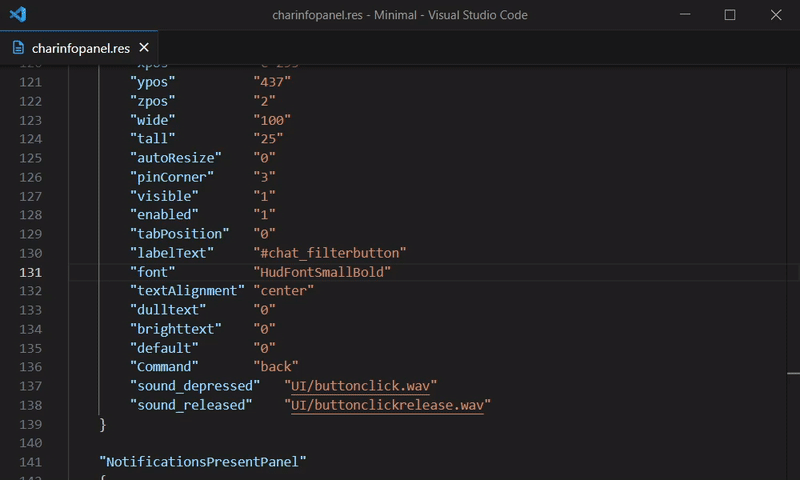Screen dimensions: 800x480
Task: Click the "tabPosition" key text
Action: (180, 234)
